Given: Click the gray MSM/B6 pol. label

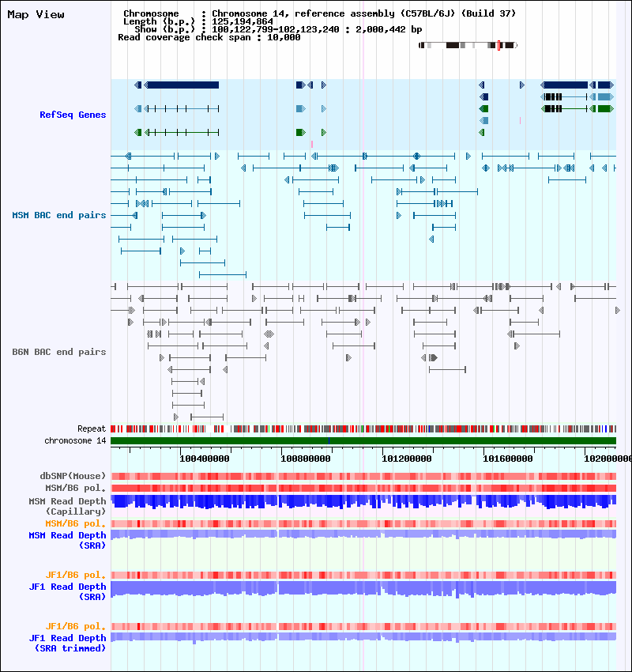Looking at the screenshot, I should [76, 488].
